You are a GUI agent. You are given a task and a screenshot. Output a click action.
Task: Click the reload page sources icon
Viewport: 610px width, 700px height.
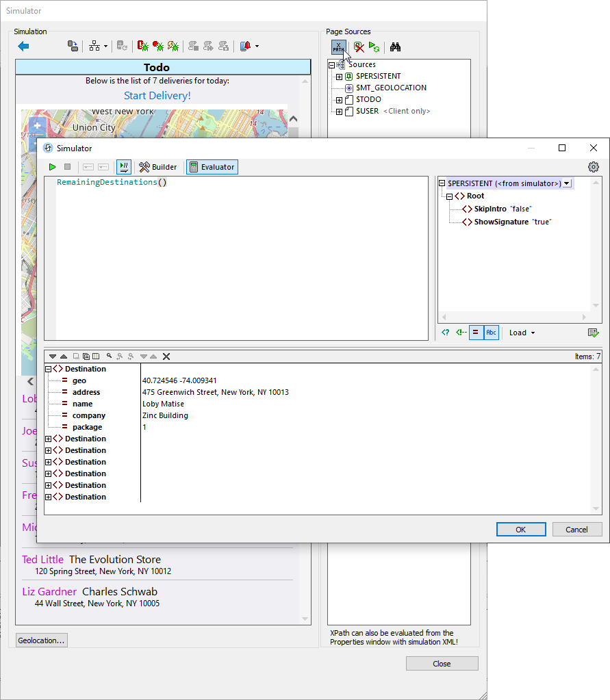coord(374,47)
